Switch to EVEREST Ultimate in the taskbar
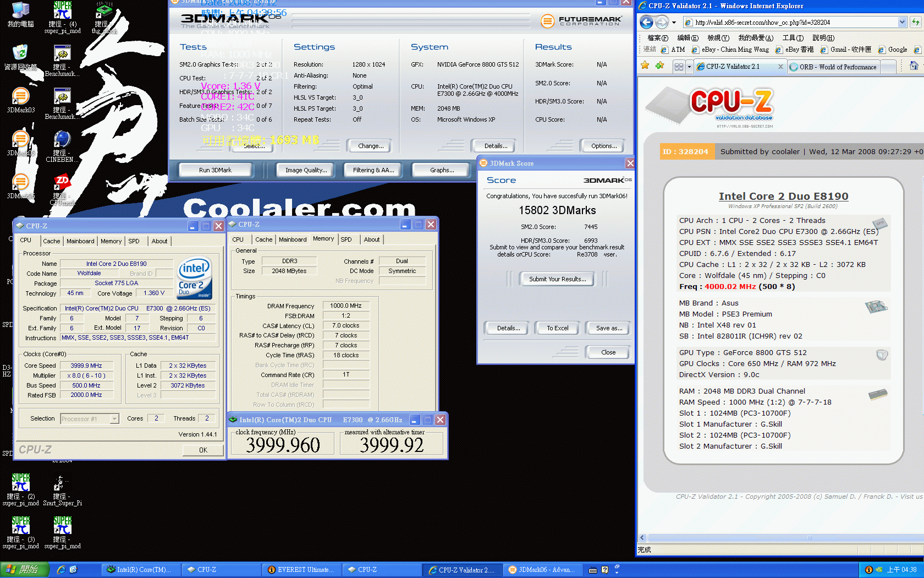 coord(301,570)
